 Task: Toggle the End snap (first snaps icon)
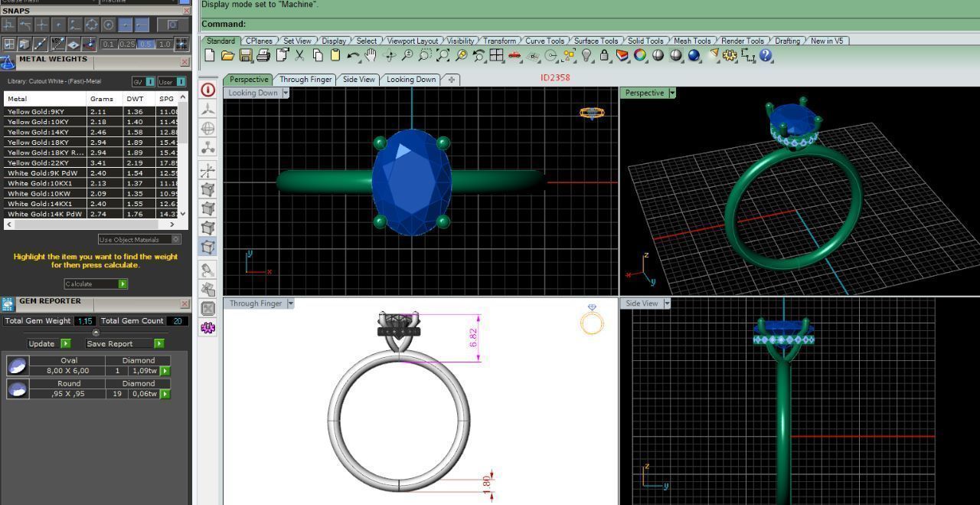(x=9, y=25)
